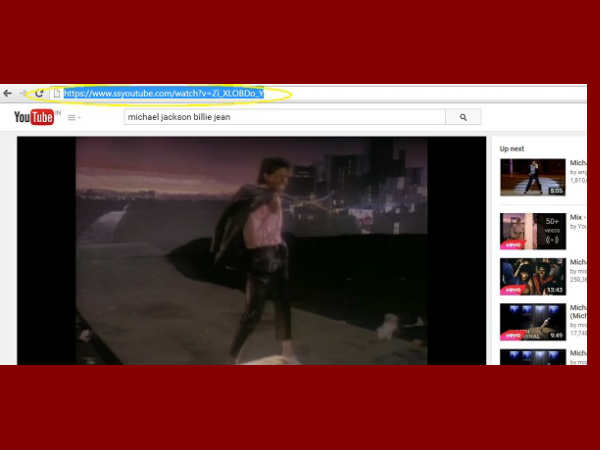Viewport: 600px width, 450px height.
Task: Reload the page with the refresh icon
Action: (39, 93)
